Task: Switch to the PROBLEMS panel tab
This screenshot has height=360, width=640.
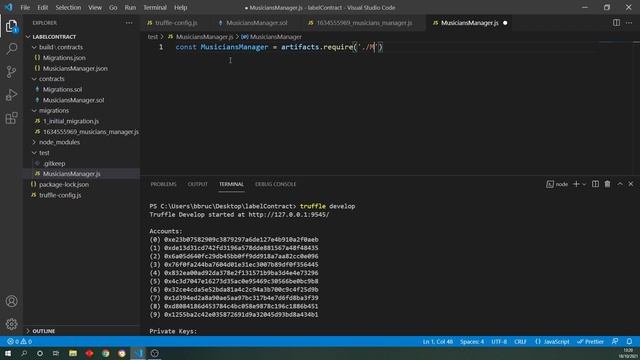Action: (x=163, y=184)
